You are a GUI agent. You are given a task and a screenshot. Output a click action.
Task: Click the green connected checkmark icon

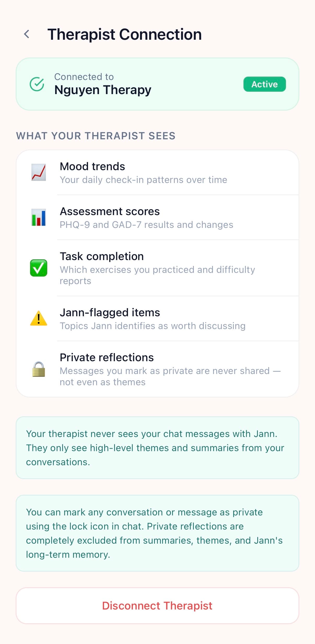pyautogui.click(x=37, y=84)
